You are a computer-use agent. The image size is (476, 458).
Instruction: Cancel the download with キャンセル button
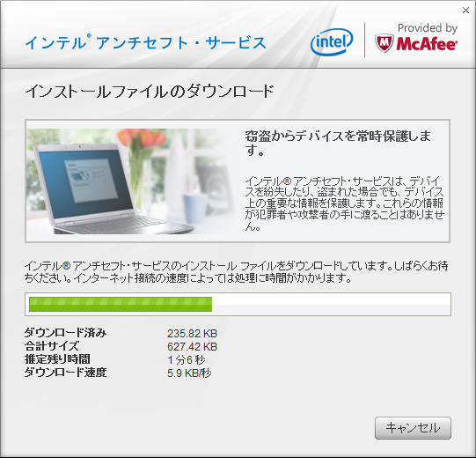pos(413,428)
